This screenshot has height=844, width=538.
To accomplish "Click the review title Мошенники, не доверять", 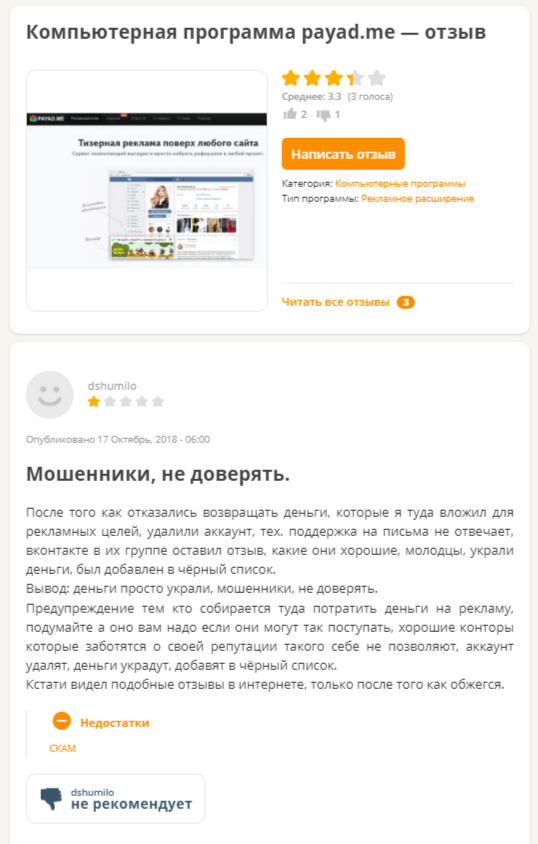I will (158, 474).
